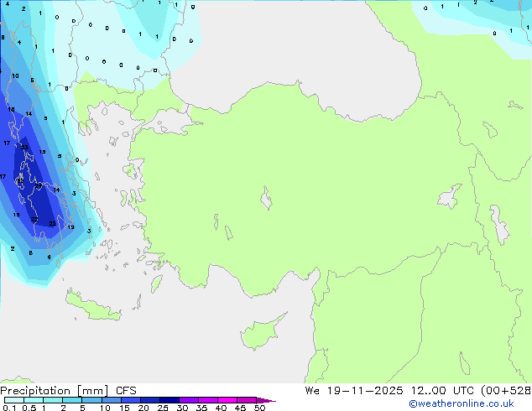Click the 2–5 mm legend swatch
Image resolution: width=532 pixels, height=411 pixels.
coord(72,400)
